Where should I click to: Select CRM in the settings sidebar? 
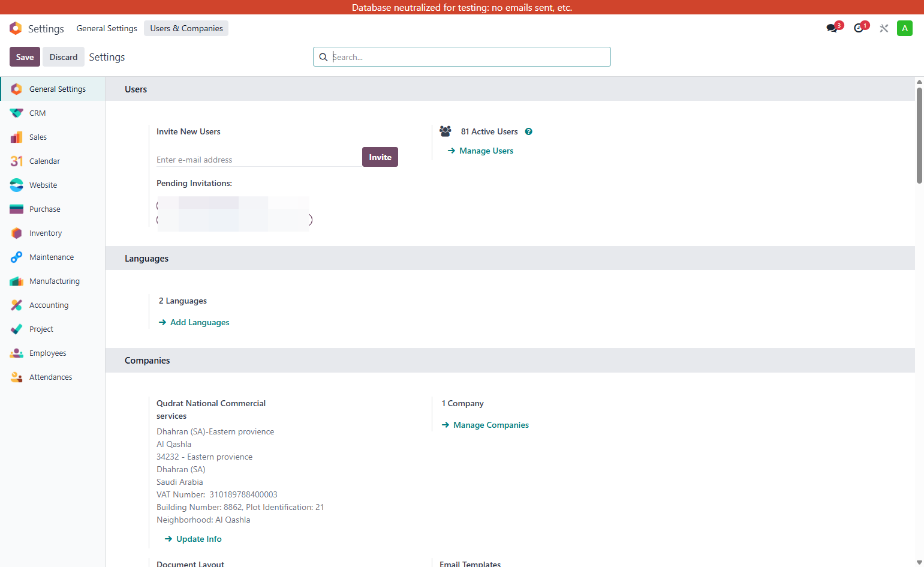53,113
